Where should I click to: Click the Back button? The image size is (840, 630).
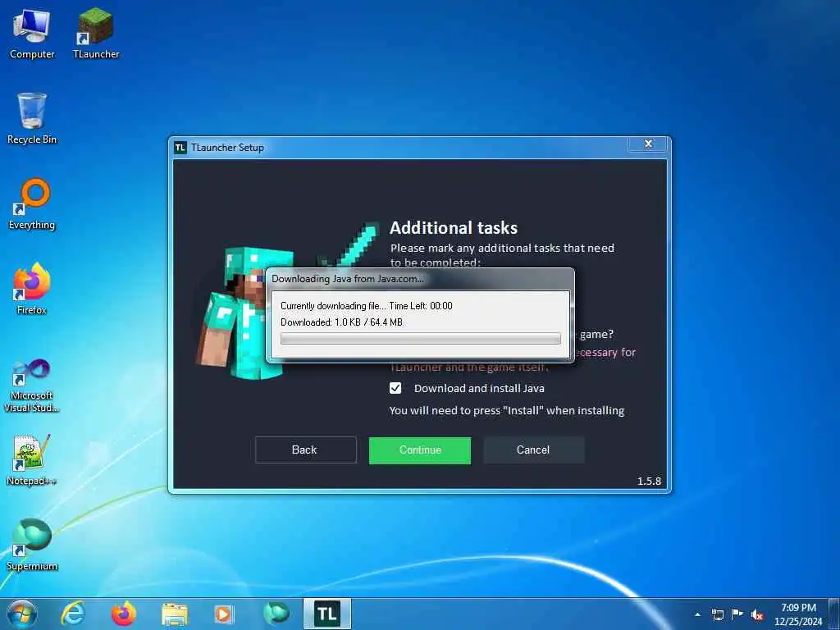(x=305, y=450)
